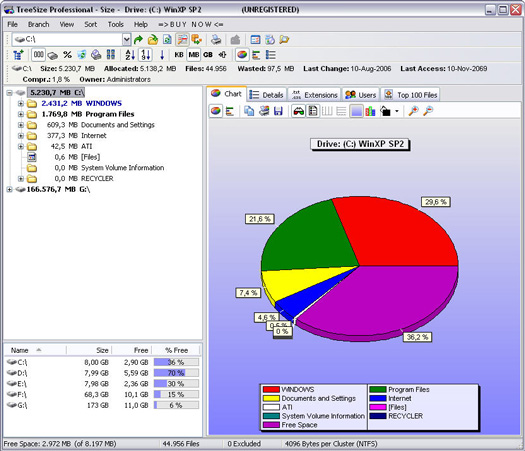Image resolution: width=525 pixels, height=451 pixels.
Task: Zoom in on the chart
Action: click(414, 111)
